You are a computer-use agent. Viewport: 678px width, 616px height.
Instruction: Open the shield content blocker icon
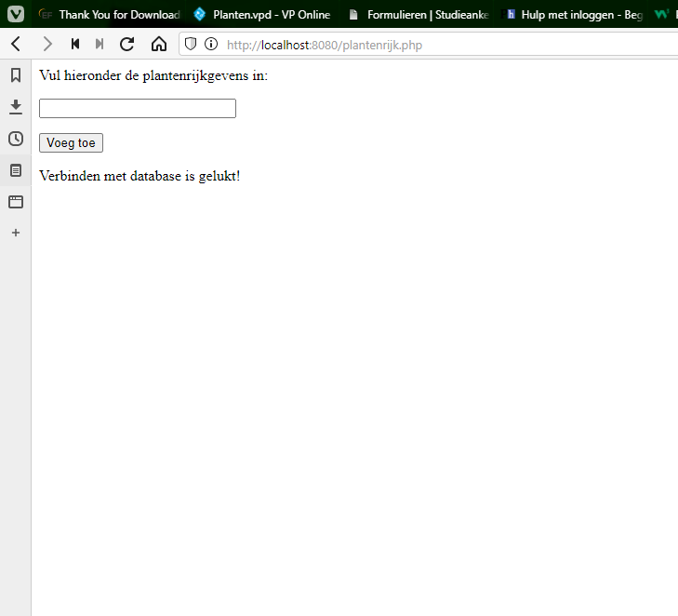(191, 44)
